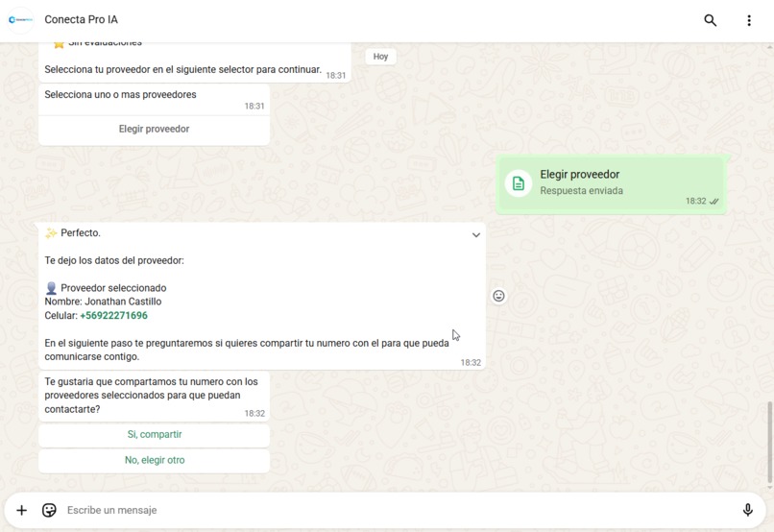Click the Te gustaria que compartamos question text
This screenshot has height=532, width=774.
point(151,396)
